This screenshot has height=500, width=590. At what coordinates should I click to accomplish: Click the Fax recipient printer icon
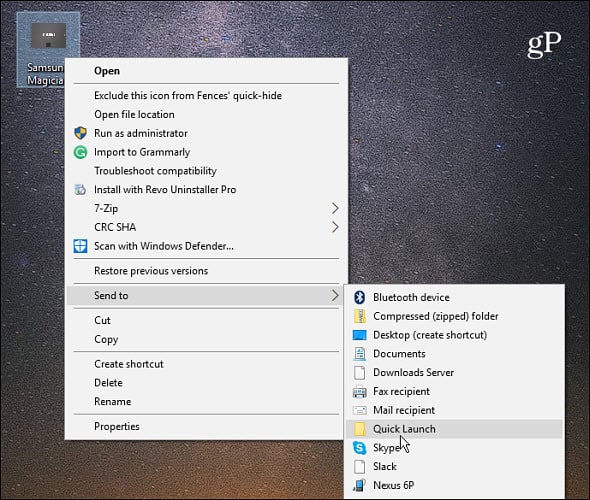(360, 392)
